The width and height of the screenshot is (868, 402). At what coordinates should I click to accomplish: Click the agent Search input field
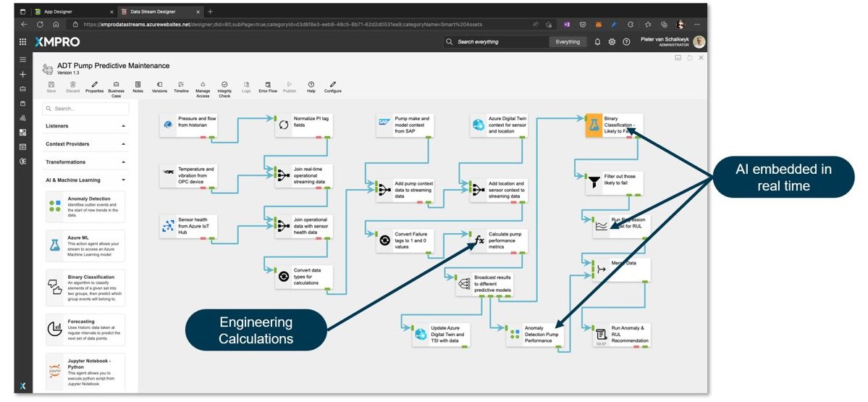coord(85,109)
